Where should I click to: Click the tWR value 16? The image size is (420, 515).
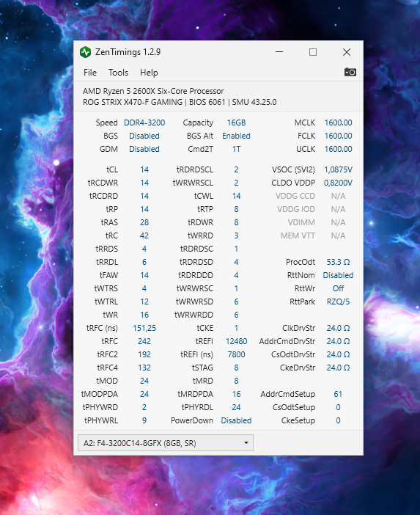[x=144, y=315]
